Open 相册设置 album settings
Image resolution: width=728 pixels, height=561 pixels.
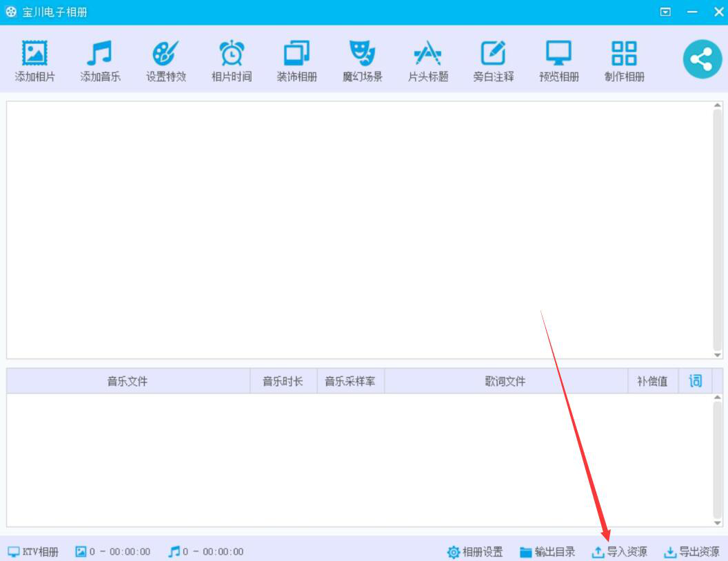475,551
